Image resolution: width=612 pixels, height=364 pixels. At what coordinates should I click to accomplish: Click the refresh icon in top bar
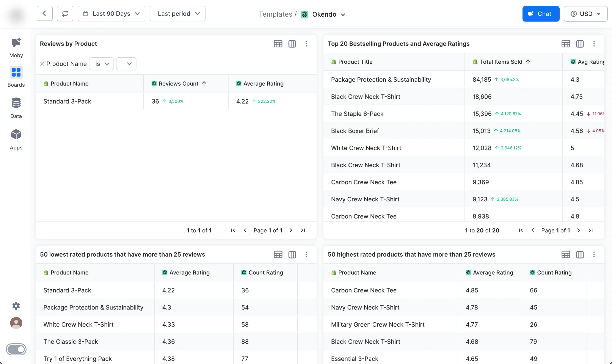point(65,14)
